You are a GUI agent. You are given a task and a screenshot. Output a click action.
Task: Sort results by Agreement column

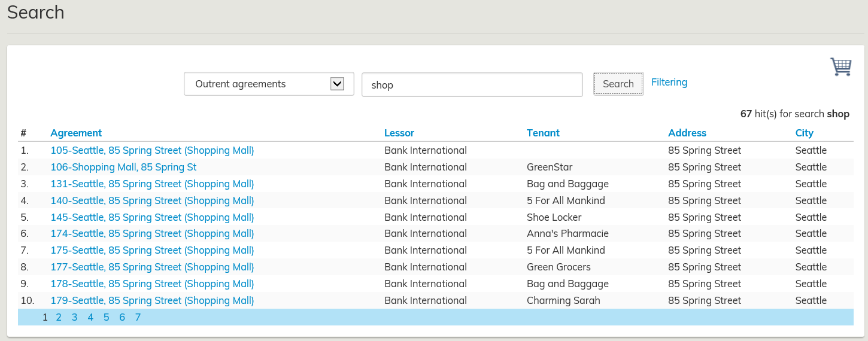pyautogui.click(x=76, y=133)
